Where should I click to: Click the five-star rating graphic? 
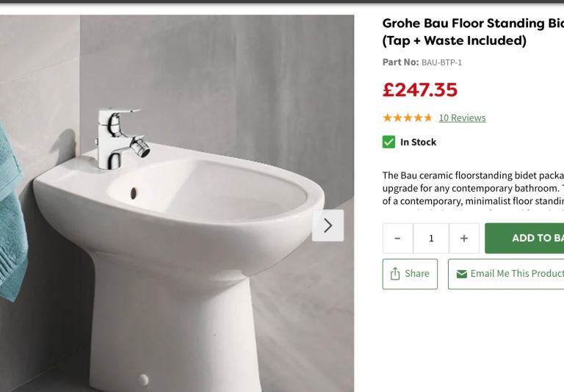point(408,117)
